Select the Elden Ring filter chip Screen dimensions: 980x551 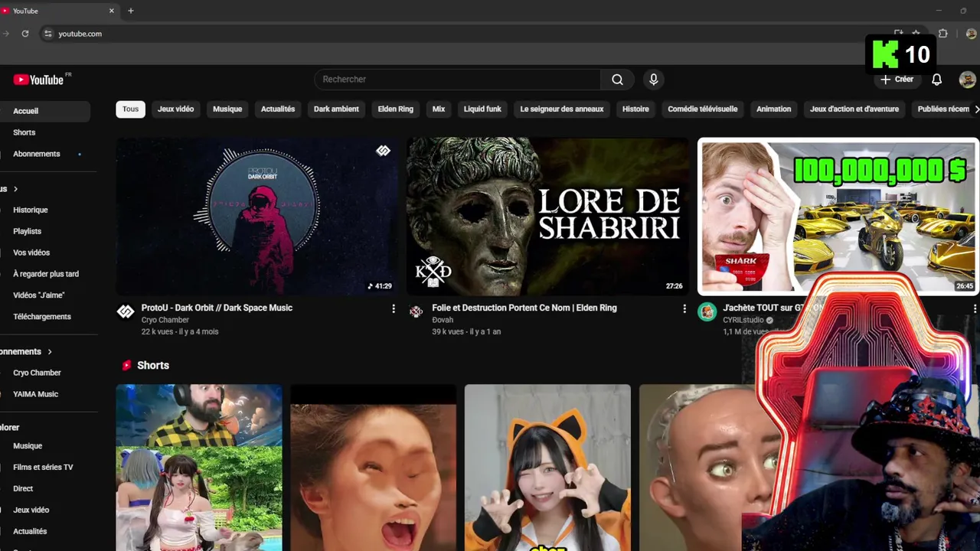click(396, 109)
